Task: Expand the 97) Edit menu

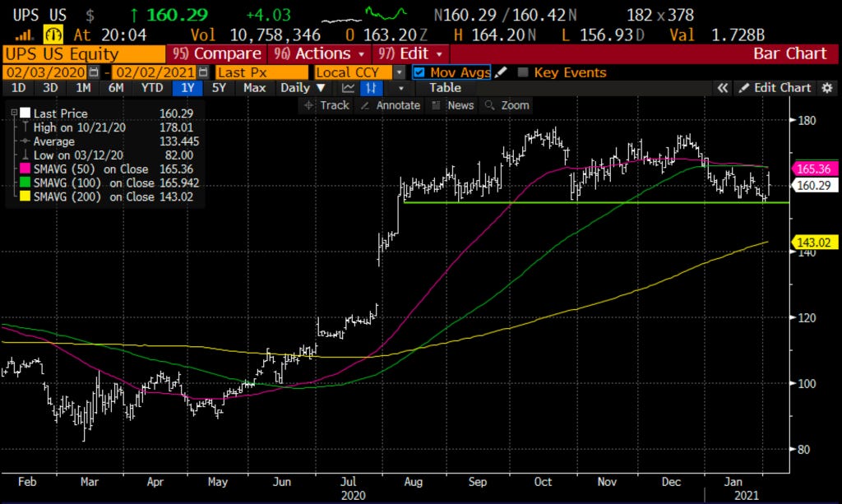Action: 411,53
